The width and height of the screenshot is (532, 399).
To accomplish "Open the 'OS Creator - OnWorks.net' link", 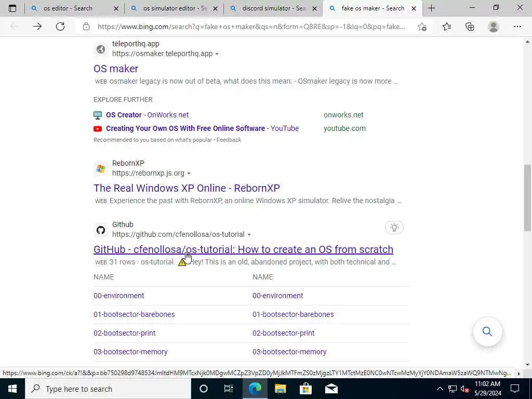I will point(147,115).
